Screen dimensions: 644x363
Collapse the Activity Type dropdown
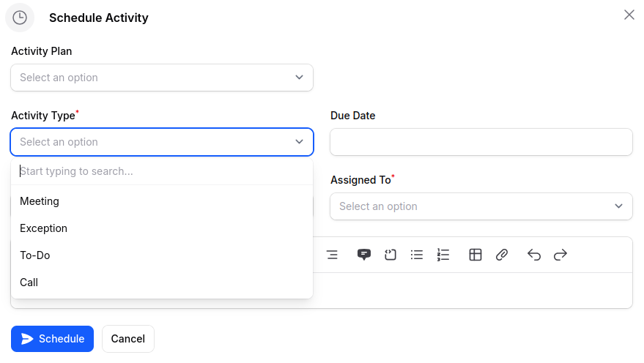tap(162, 142)
